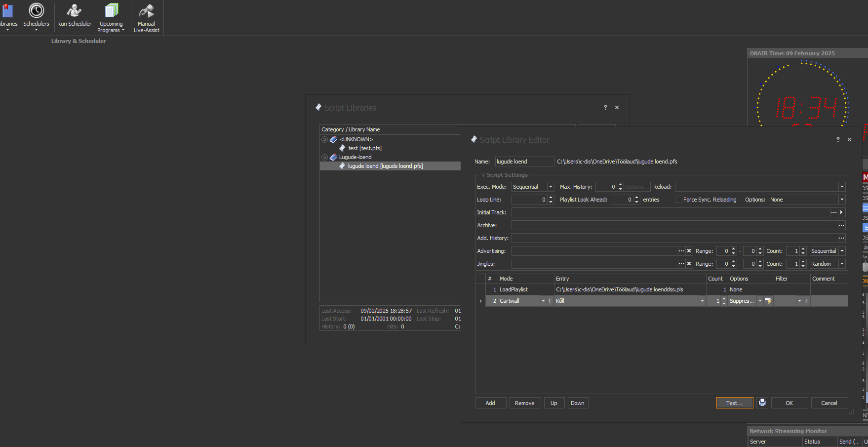The image size is (868, 447).
Task: Click the Test... button
Action: [734, 403]
